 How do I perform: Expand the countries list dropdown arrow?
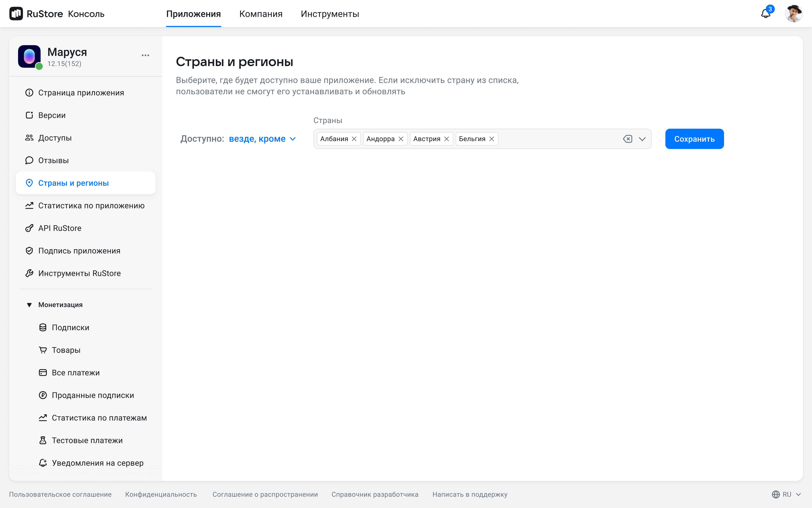(x=642, y=139)
